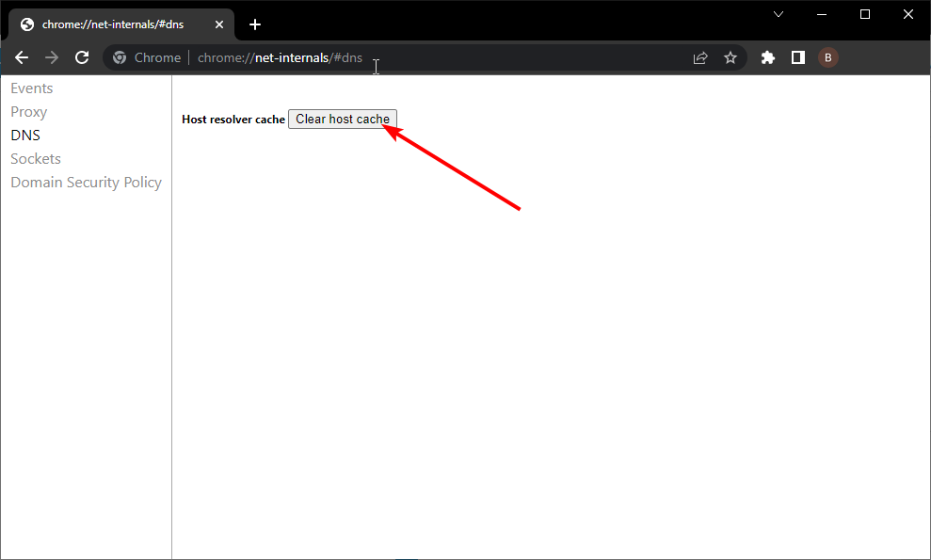Screen dimensions: 931x560
Task: Open the Proxy section
Action: [x=29, y=112]
